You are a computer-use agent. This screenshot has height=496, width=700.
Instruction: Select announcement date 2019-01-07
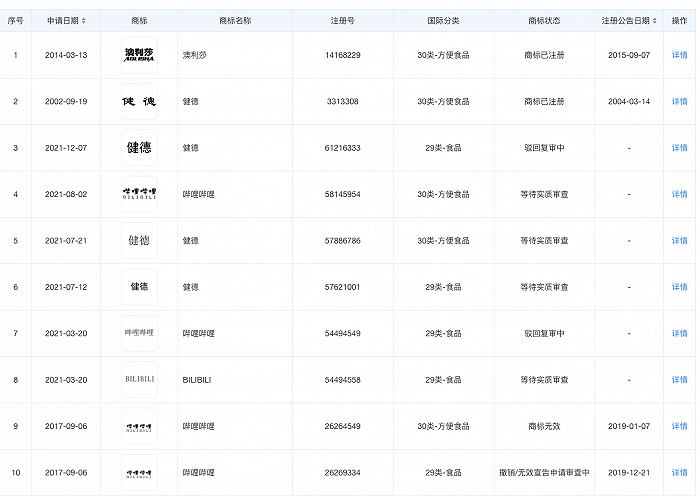pyautogui.click(x=629, y=426)
